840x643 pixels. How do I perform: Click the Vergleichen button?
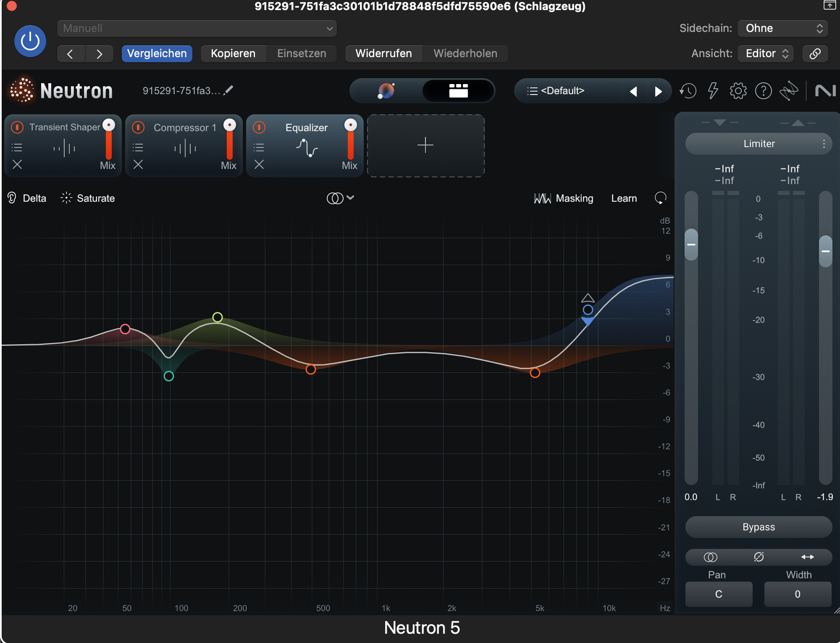157,53
